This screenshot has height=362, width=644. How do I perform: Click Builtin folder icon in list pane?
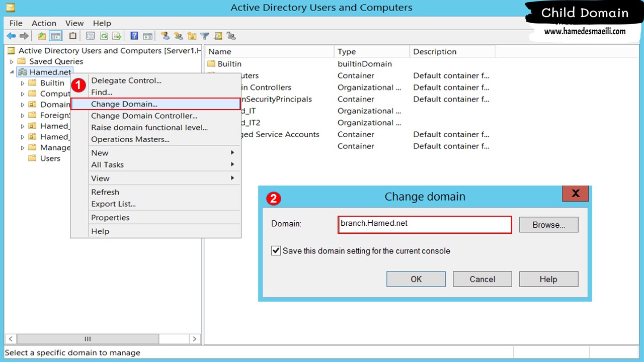click(x=211, y=64)
